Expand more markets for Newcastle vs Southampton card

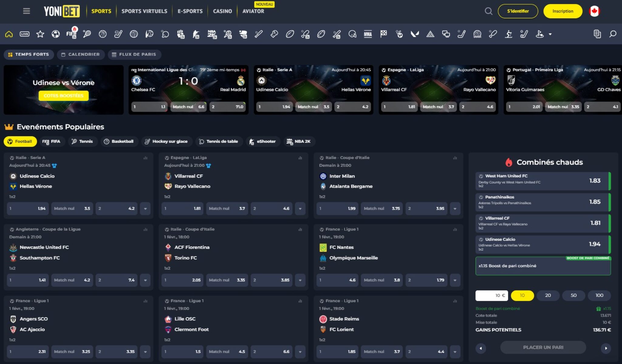[x=145, y=280]
